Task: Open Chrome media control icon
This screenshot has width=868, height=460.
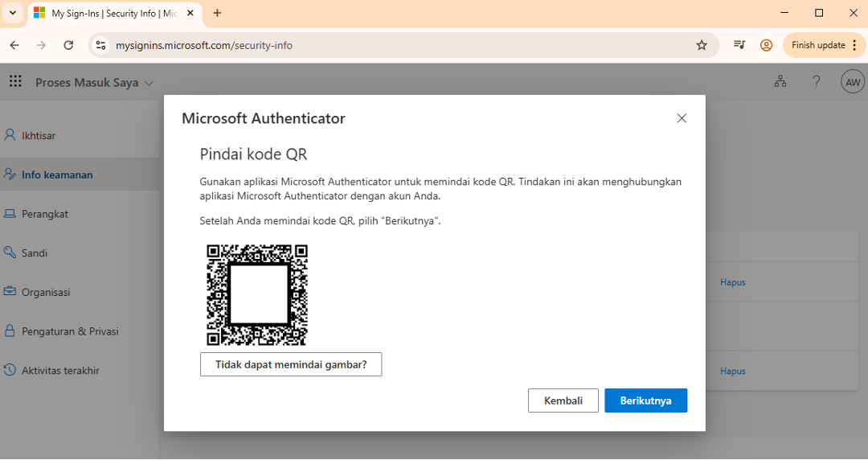Action: tap(739, 45)
